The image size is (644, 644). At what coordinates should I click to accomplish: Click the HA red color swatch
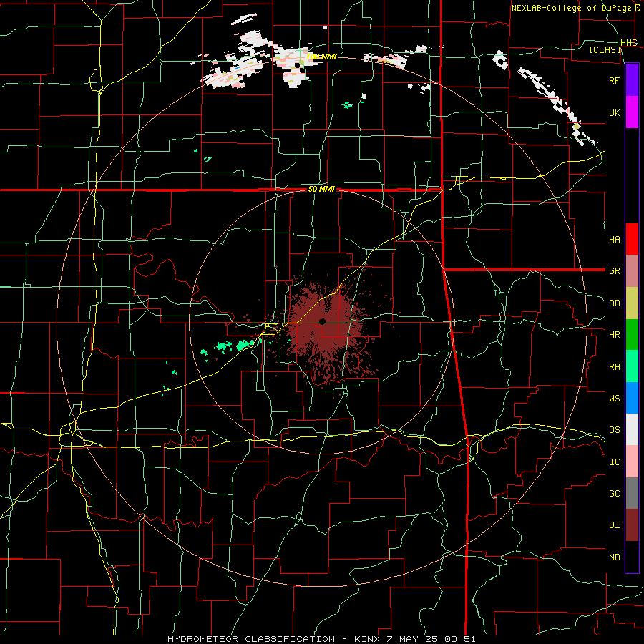click(632, 239)
